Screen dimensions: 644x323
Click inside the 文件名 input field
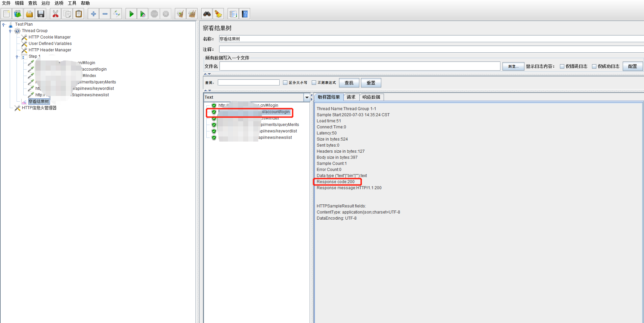click(x=358, y=66)
